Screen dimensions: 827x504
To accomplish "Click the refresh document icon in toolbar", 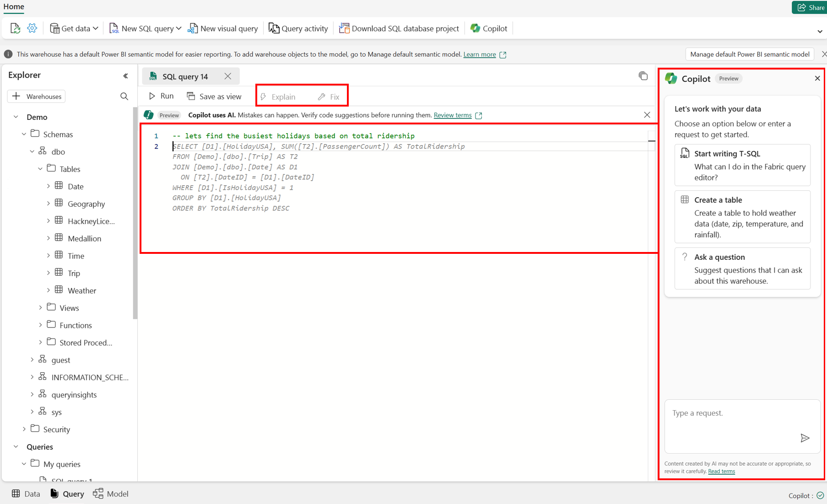I will (x=15, y=28).
